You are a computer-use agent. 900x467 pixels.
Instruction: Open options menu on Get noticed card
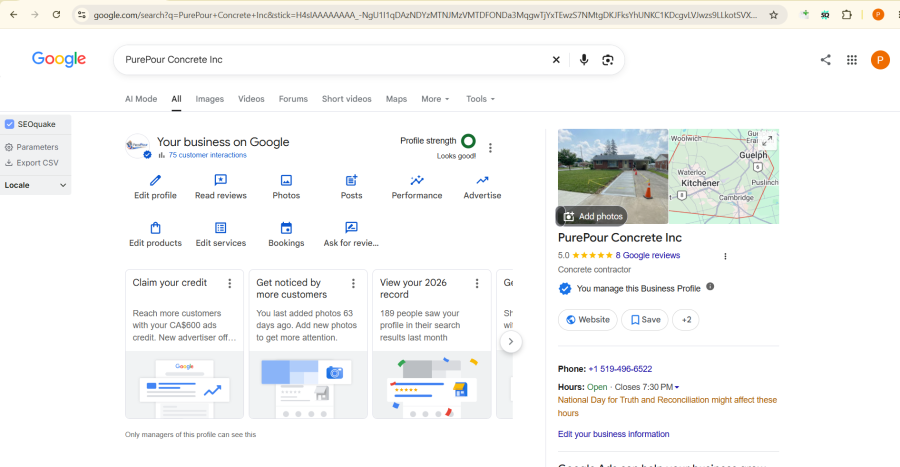coord(353,283)
